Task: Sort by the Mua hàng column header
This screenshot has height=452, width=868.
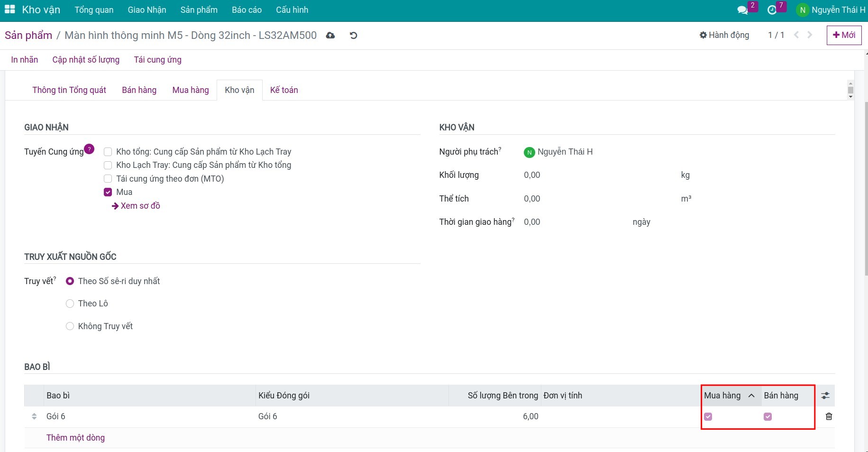Action: (722, 396)
